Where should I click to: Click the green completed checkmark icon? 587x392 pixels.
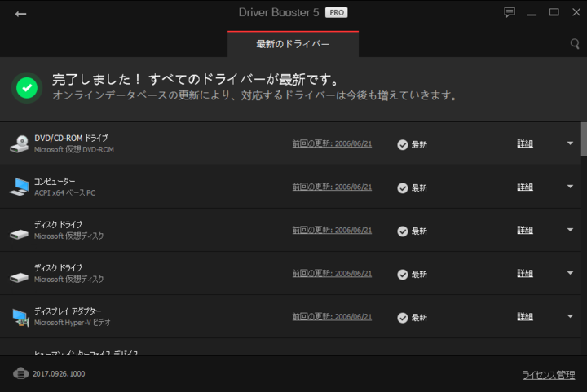click(28, 88)
